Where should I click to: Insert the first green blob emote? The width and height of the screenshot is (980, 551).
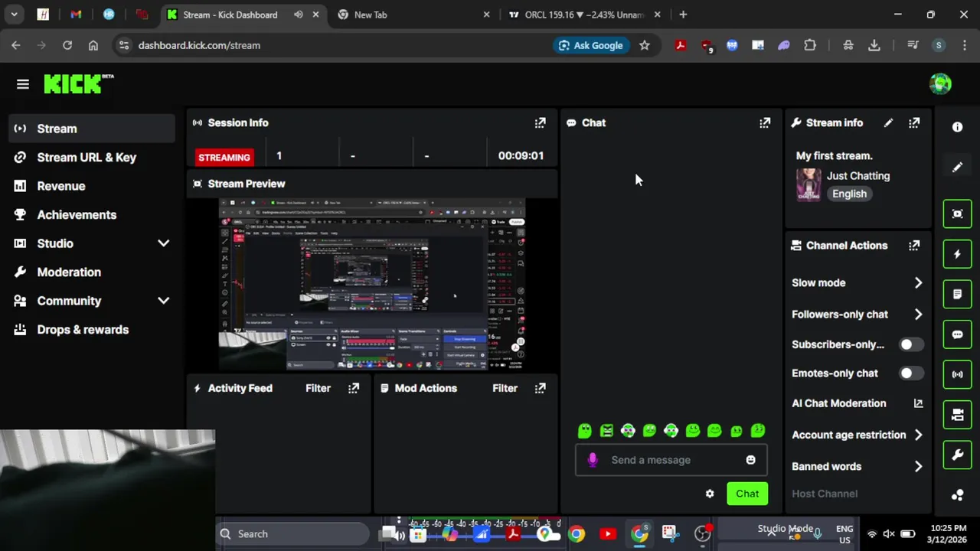pos(584,431)
